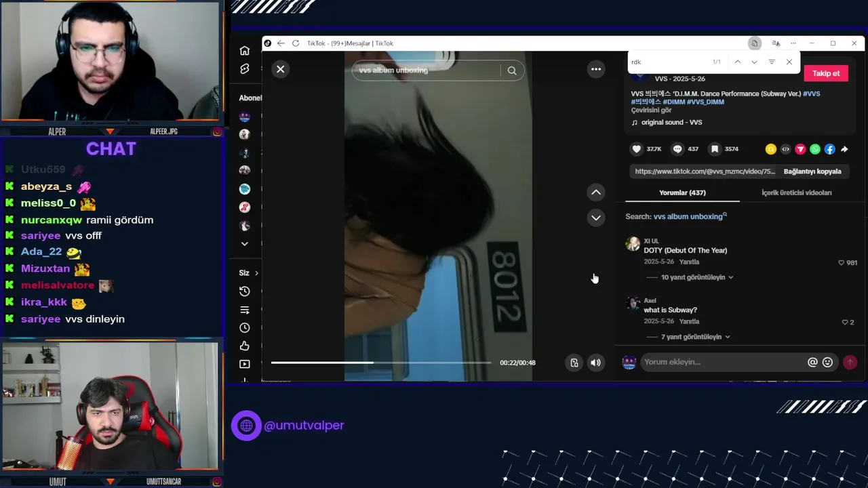Switch to 'İçerik üreticisi videoları' tab
868x488 pixels.
point(796,192)
